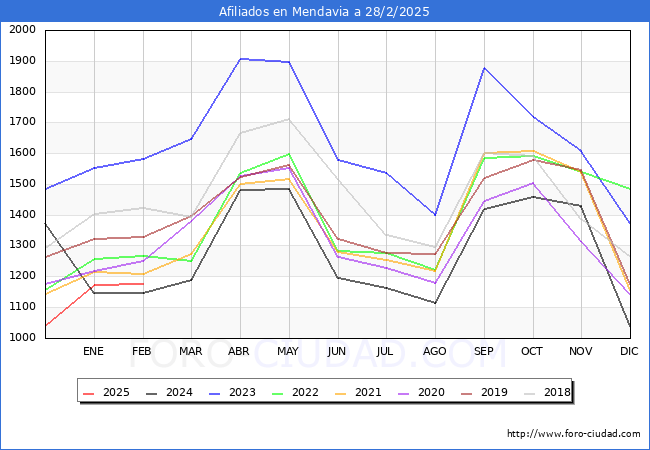Click the chart title 'Afiliados en Mendavia a 28/2/2025'

tap(324, 12)
